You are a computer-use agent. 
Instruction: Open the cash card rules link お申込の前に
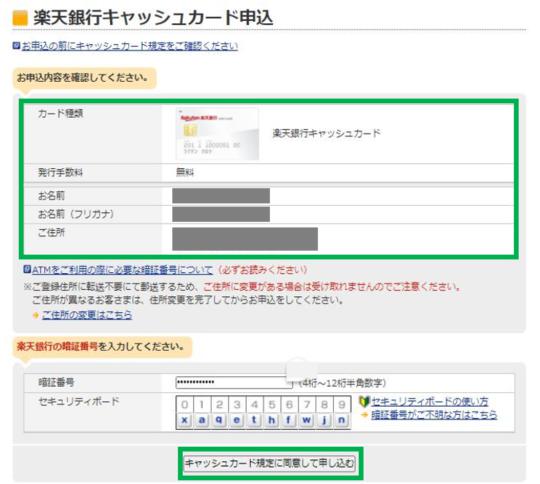(130, 46)
